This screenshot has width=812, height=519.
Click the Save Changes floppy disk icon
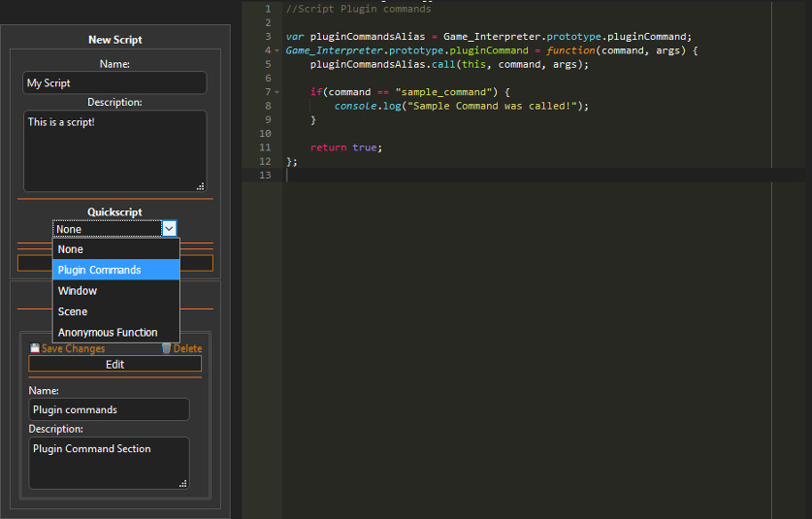(x=35, y=348)
